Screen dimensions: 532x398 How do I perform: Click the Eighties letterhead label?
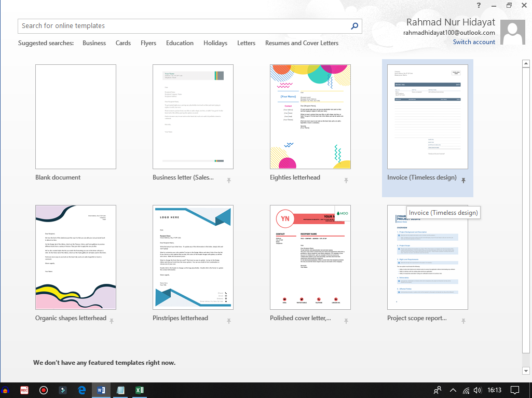[x=295, y=177]
